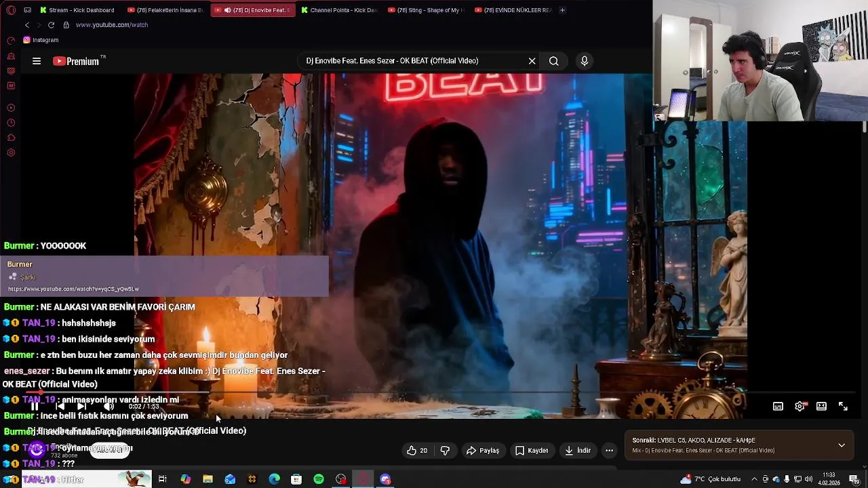
Task: Switch to Sting - Shape of My Heart tab
Action: pos(427,10)
